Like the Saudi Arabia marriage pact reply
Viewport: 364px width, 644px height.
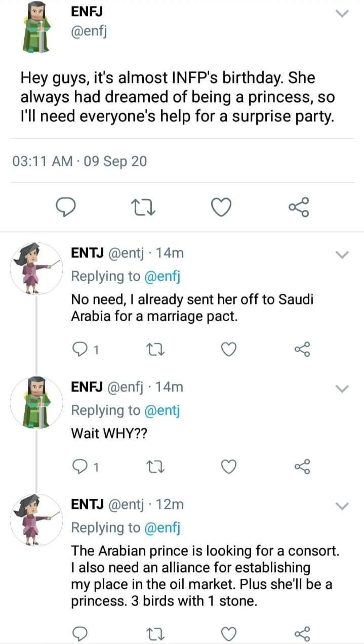click(x=229, y=349)
